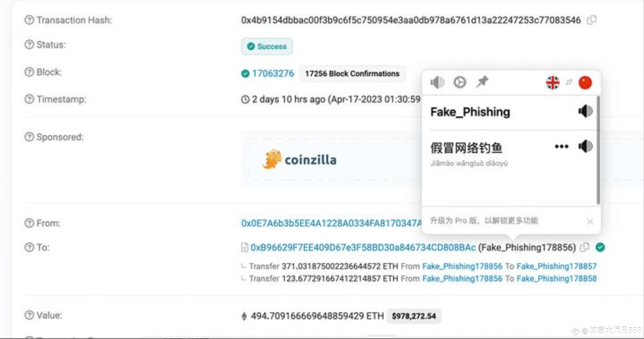The height and width of the screenshot is (339, 644).
Task: Click the Value help question icon
Action: pos(29,315)
